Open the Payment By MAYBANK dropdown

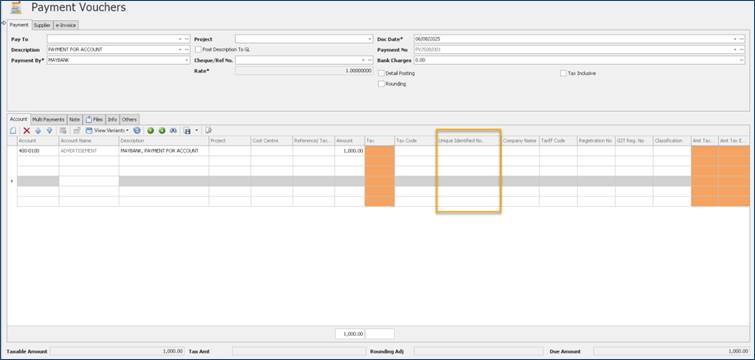[187, 61]
